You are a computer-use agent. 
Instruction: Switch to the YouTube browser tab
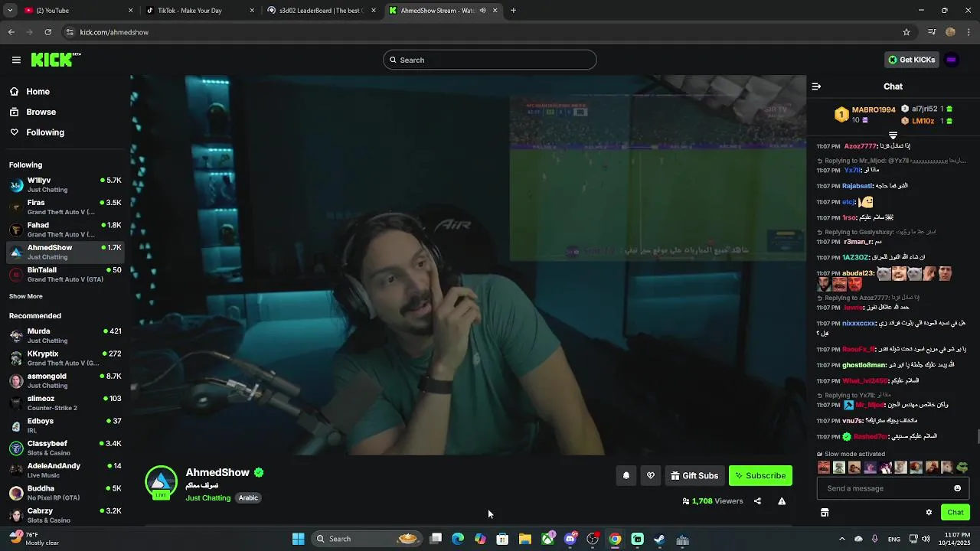(x=77, y=11)
